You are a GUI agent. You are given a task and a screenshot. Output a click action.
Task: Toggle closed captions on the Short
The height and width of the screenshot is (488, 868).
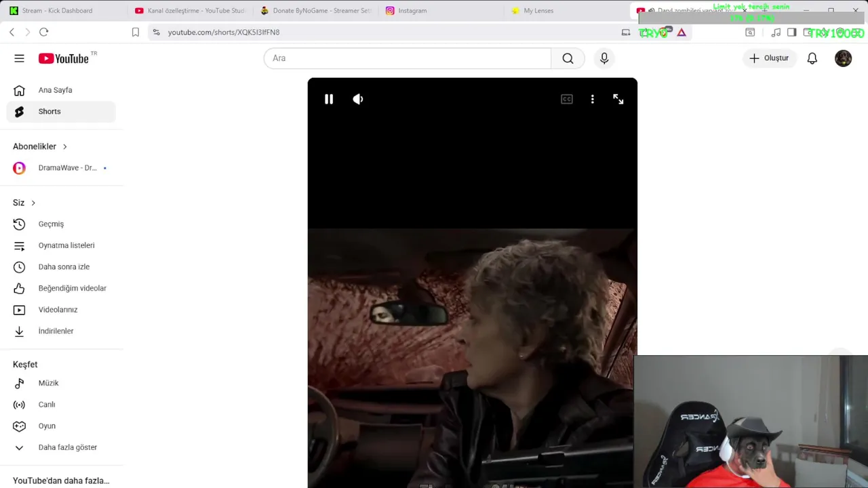click(x=567, y=99)
